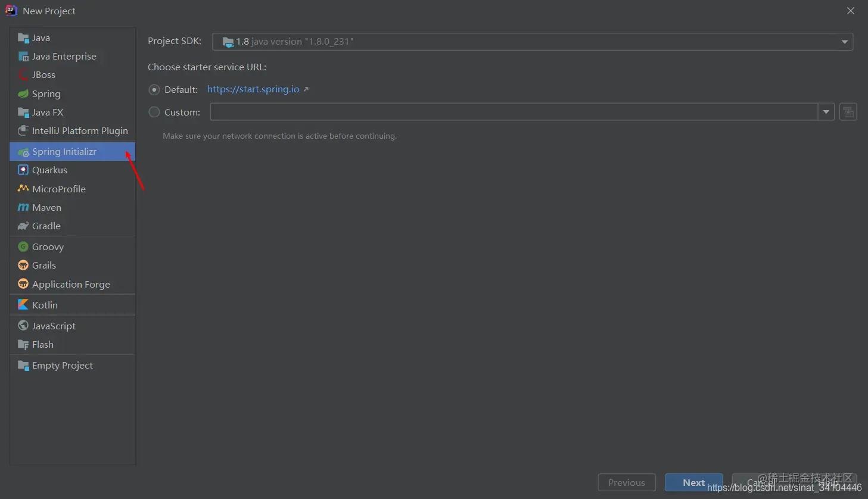The height and width of the screenshot is (499, 868).
Task: Click the IntelliJ Platform Plugin icon
Action: 23,131
